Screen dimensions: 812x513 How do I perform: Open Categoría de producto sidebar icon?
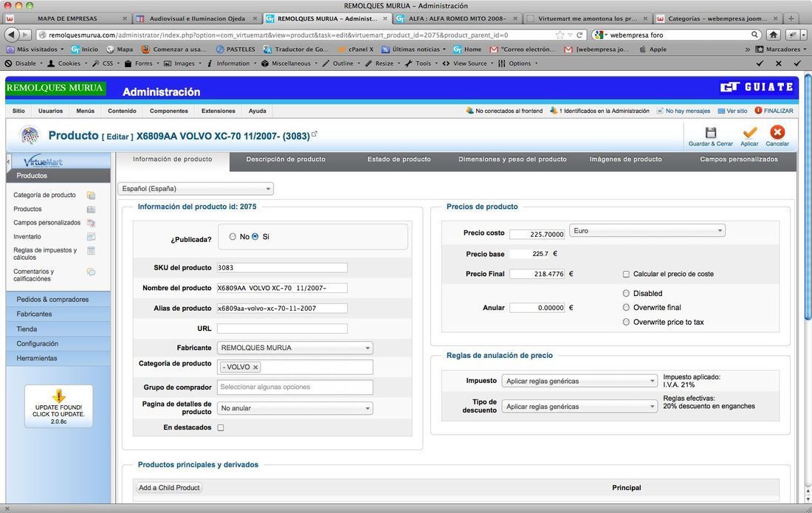click(x=91, y=195)
